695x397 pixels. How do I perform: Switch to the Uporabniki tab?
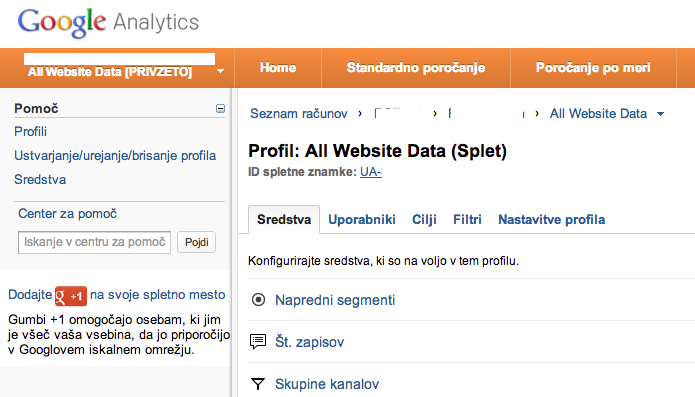click(362, 219)
